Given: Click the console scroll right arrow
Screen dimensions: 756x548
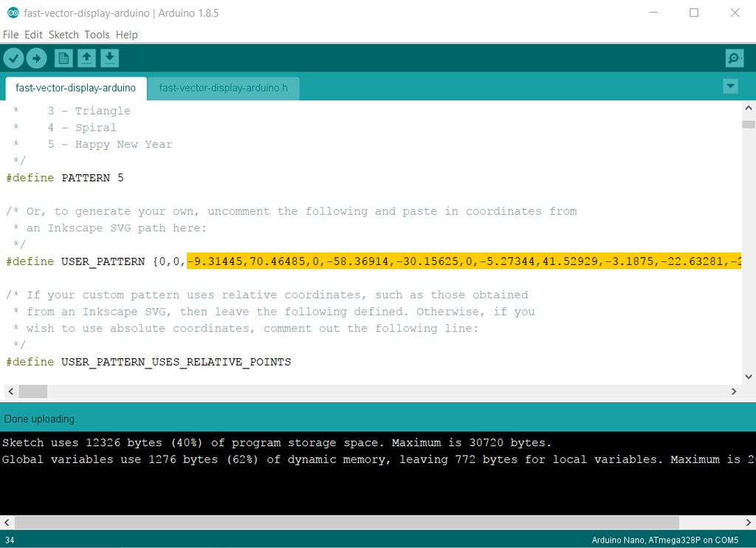Looking at the screenshot, I should (749, 522).
